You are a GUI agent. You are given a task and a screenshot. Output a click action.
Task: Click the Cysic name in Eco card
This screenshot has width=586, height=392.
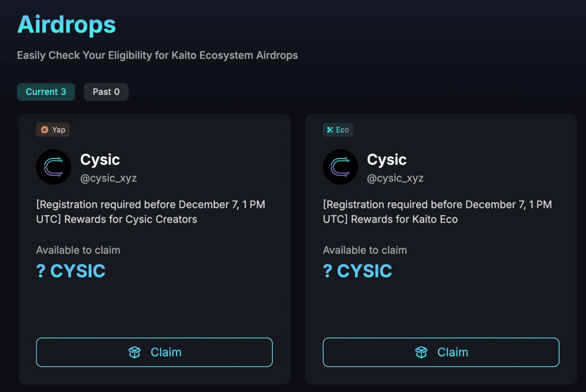[x=386, y=159]
